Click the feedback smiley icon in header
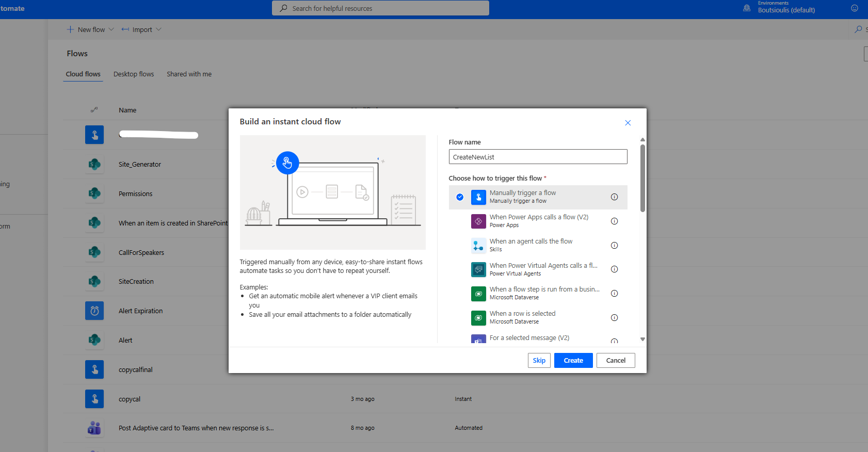Image resolution: width=868 pixels, height=452 pixels. [855, 8]
